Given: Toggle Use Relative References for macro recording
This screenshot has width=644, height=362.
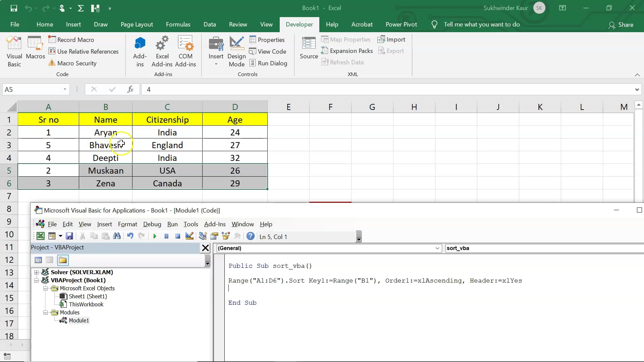Looking at the screenshot, I should (84, 51).
